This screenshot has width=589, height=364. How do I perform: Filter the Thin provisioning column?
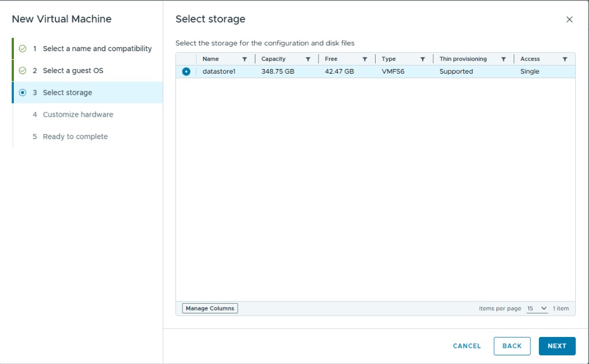[x=503, y=59]
